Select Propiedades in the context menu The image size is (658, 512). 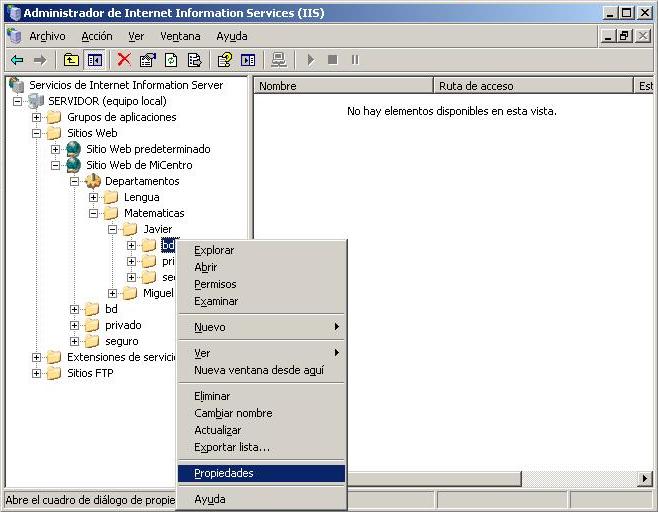[224, 473]
